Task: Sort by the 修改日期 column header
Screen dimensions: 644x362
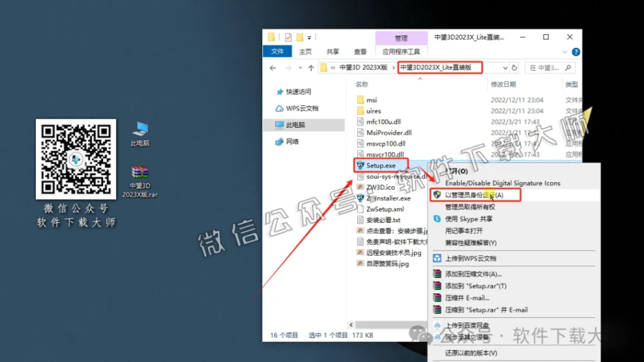Action: coord(503,84)
